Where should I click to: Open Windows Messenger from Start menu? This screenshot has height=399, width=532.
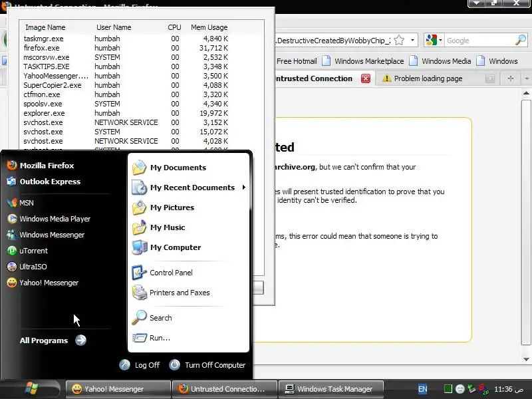pos(45,235)
